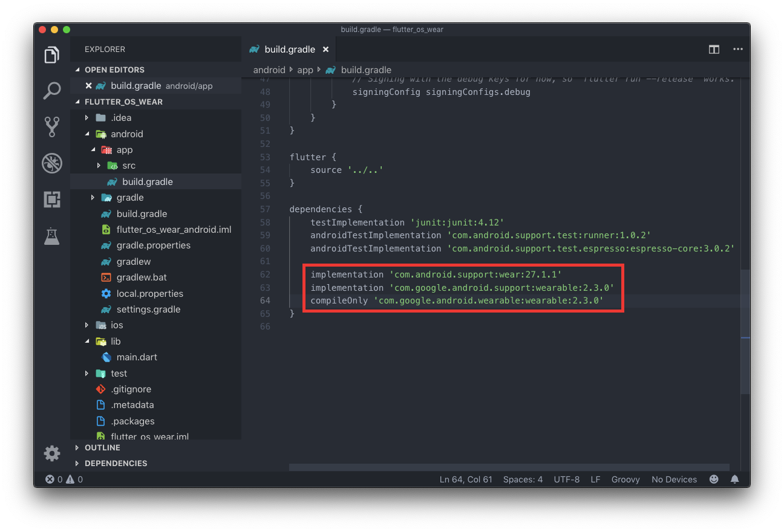This screenshot has width=784, height=532.
Task: Open the .gitignore file
Action: [x=155, y=389]
